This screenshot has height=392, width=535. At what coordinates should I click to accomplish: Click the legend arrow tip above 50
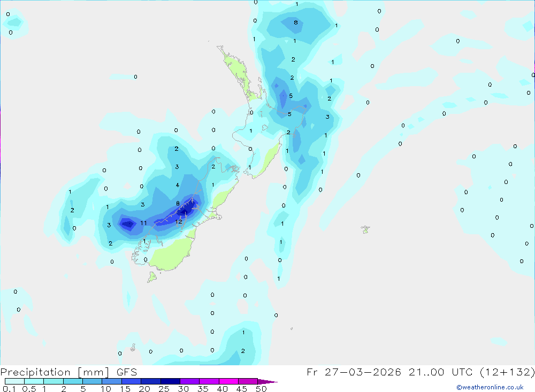click(267, 381)
